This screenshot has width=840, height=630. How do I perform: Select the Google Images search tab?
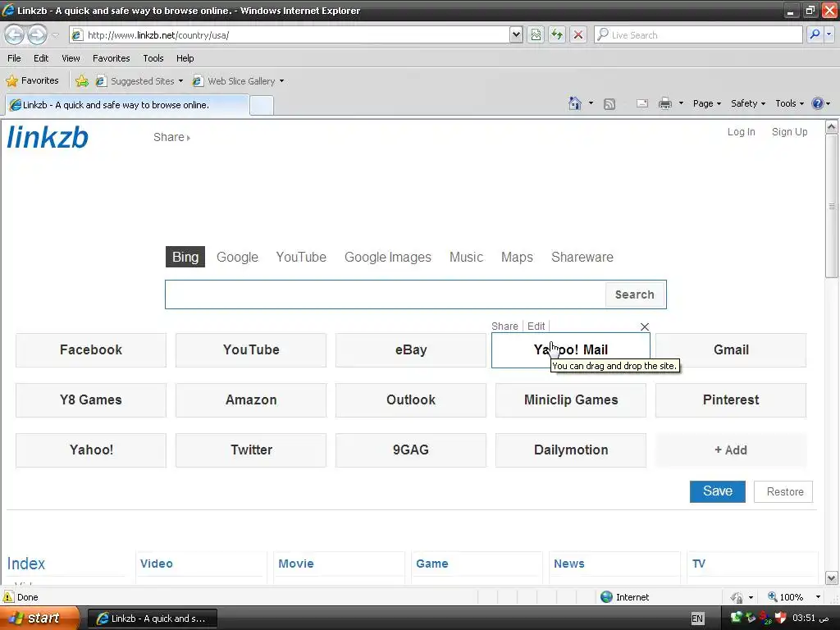(388, 257)
